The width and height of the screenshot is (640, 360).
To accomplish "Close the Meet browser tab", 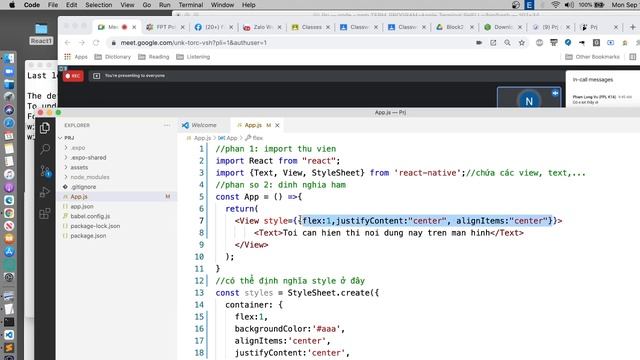I will click(x=134, y=27).
